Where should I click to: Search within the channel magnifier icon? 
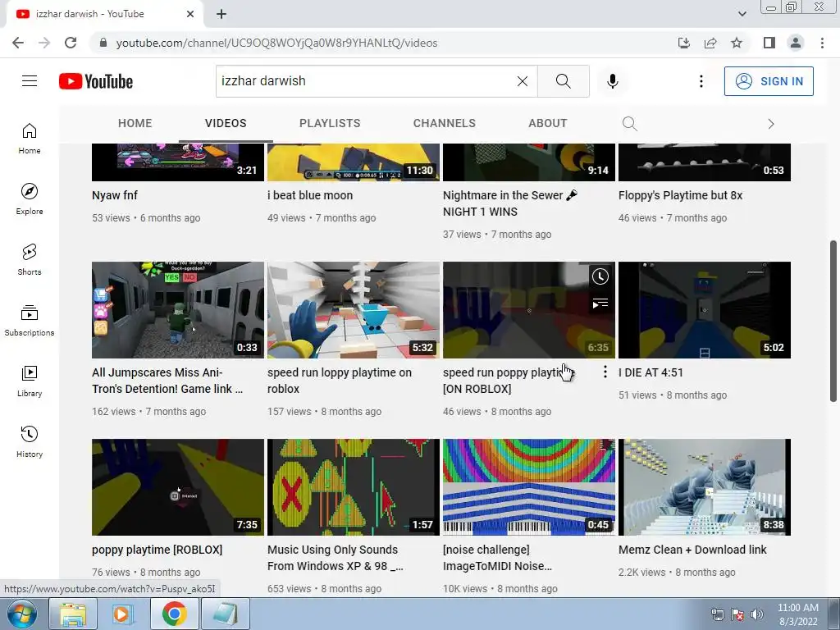pyautogui.click(x=630, y=124)
